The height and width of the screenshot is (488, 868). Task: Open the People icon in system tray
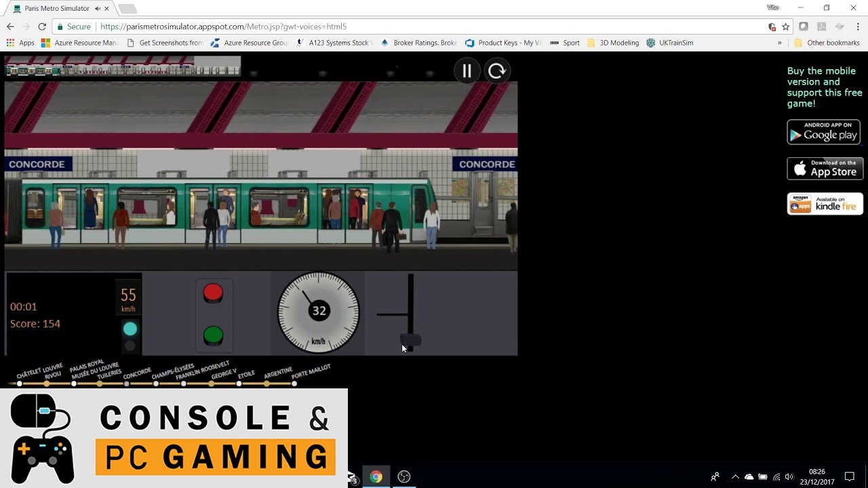pyautogui.click(x=715, y=476)
